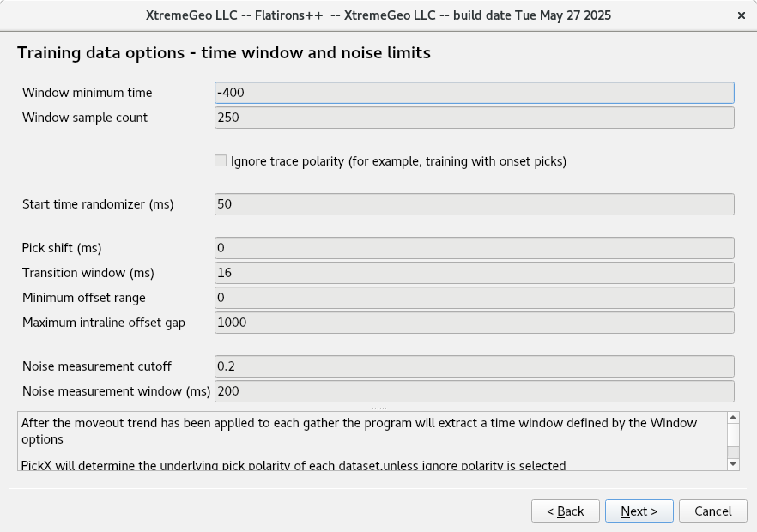Cancel the training data wizard
Image resolution: width=757 pixels, height=532 pixels.
pos(713,511)
